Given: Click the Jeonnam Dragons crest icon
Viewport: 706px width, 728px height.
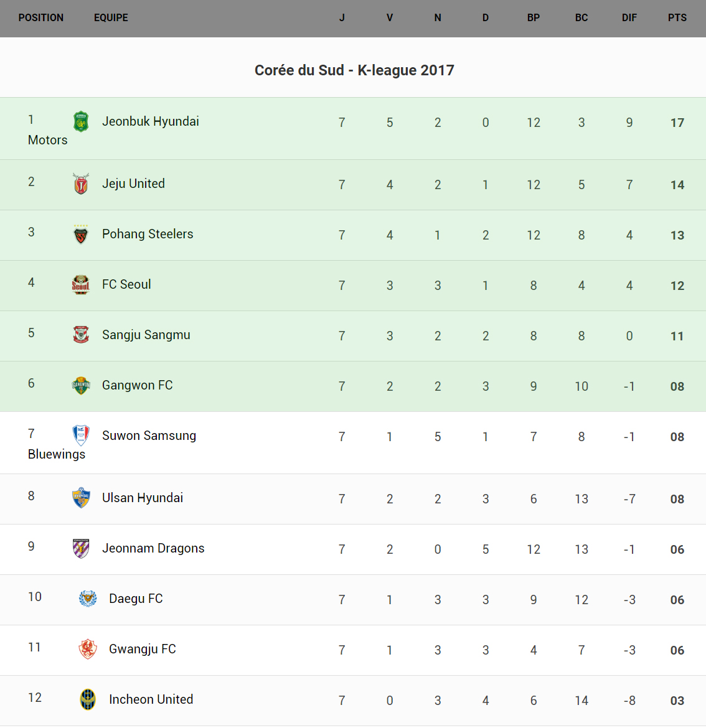Looking at the screenshot, I should [x=81, y=548].
